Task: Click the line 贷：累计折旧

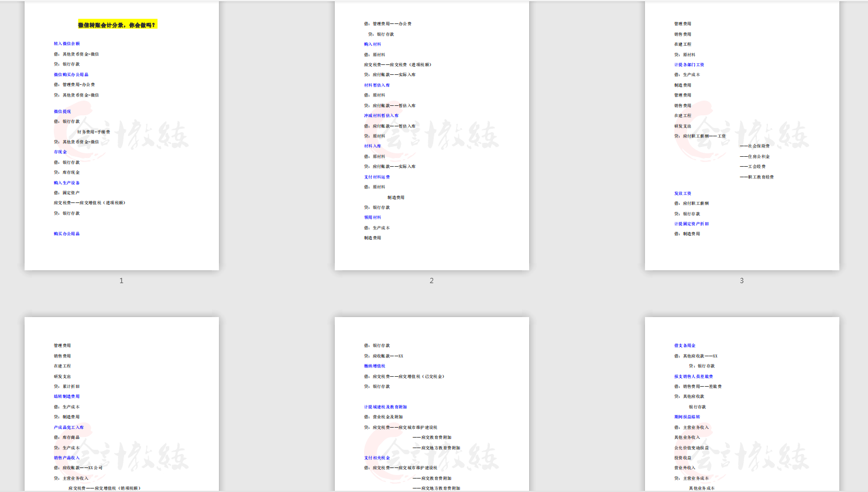Action: point(67,387)
